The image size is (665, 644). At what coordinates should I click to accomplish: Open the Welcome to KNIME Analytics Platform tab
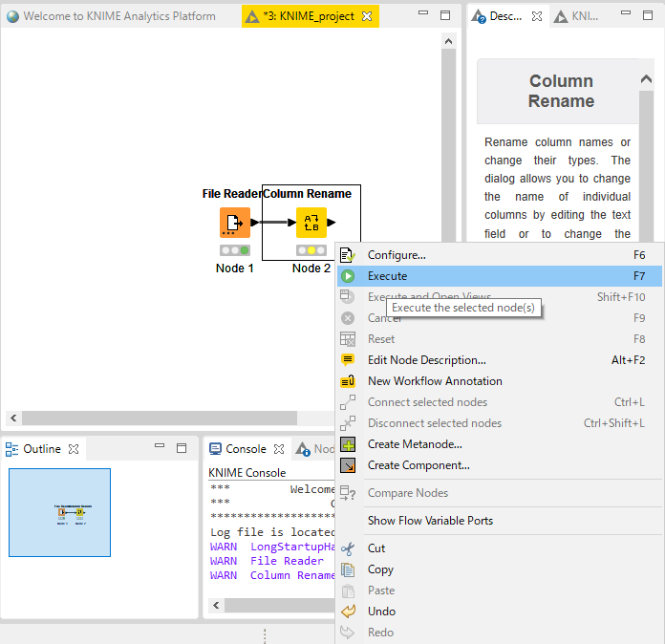(x=112, y=16)
